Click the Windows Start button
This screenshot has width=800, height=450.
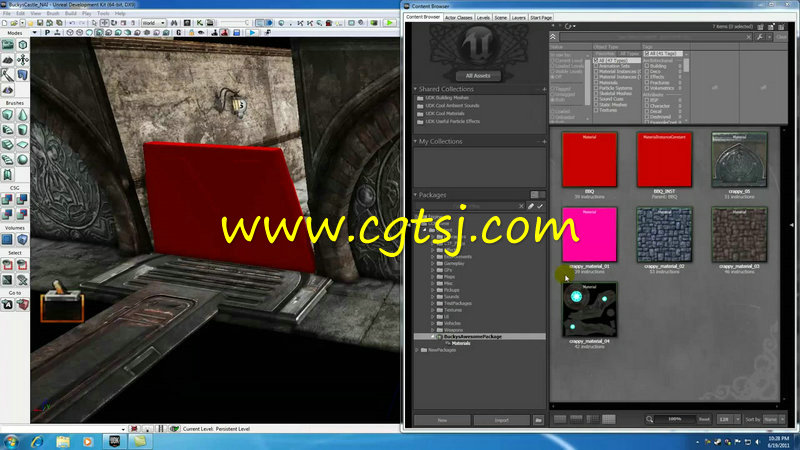pyautogui.click(x=11, y=441)
